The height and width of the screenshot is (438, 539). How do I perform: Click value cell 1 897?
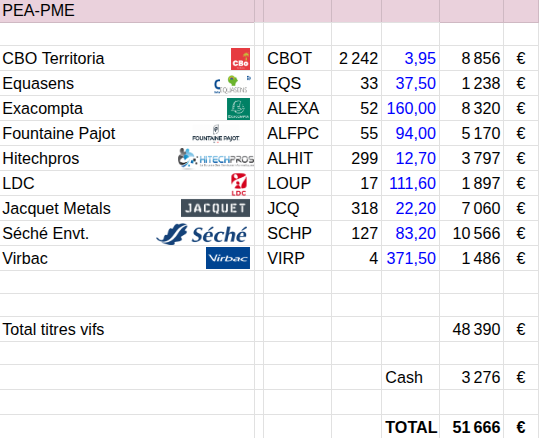pos(472,183)
